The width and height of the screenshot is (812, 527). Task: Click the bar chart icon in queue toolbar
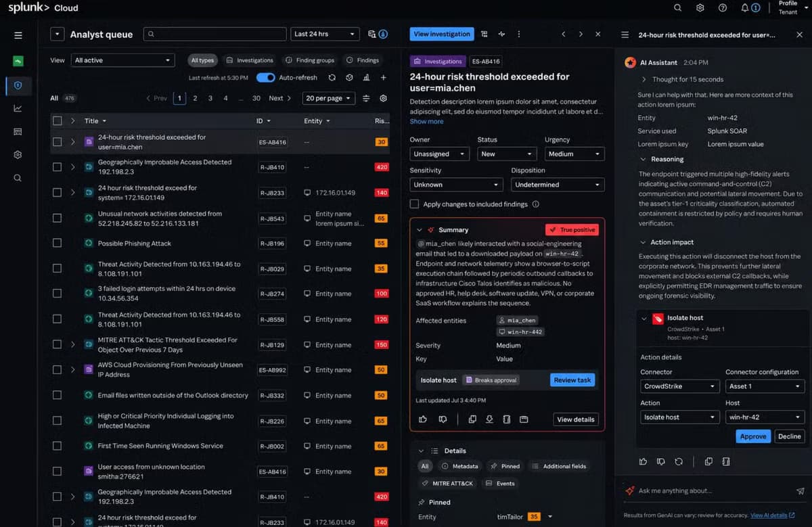coord(366,78)
